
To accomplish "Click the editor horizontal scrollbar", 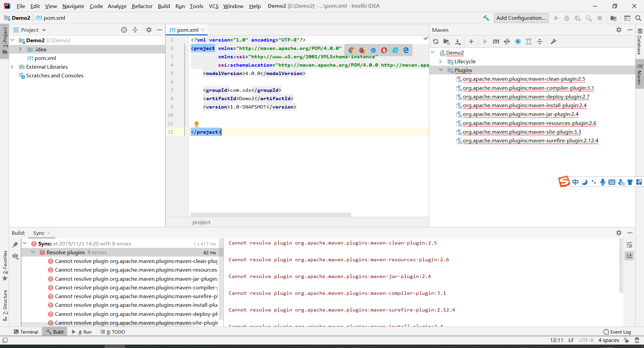I will pyautogui.click(x=271, y=214).
